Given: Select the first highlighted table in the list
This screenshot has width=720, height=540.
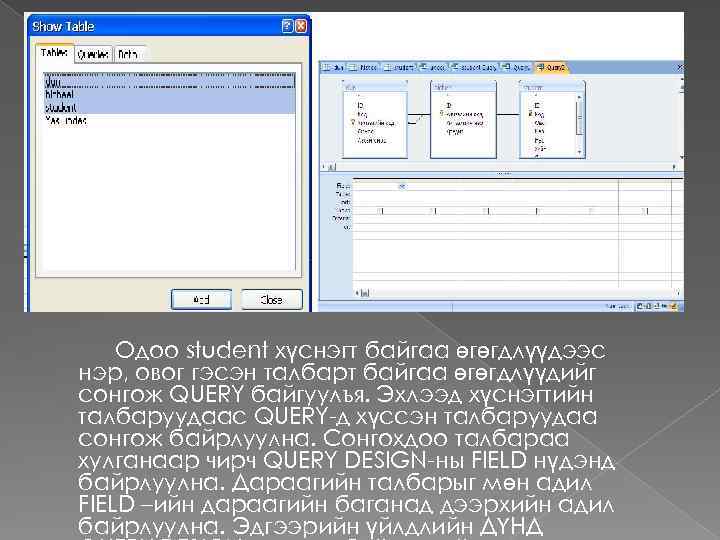Looking at the screenshot, I should (169, 82).
